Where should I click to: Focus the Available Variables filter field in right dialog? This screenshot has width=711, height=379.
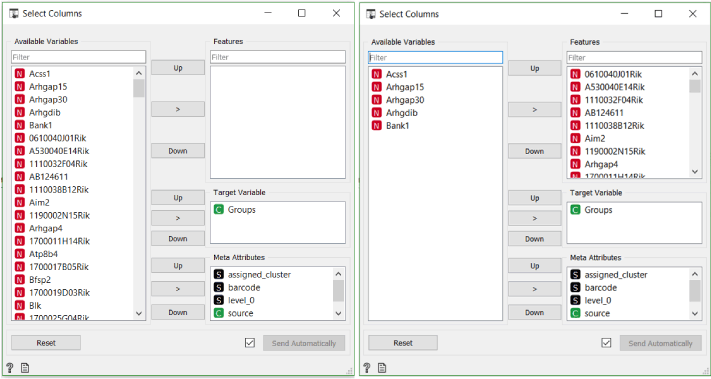(x=435, y=58)
